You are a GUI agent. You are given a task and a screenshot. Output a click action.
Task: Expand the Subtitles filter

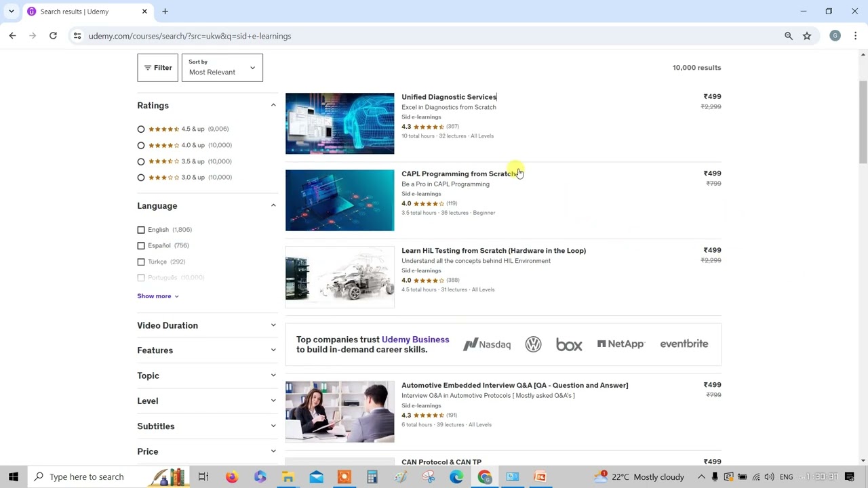[x=207, y=426]
